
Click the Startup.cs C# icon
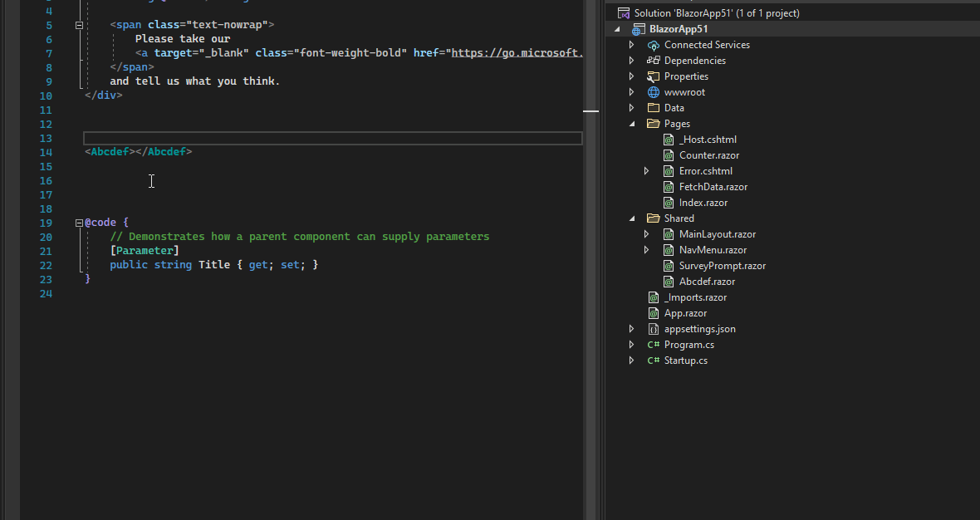coord(653,361)
